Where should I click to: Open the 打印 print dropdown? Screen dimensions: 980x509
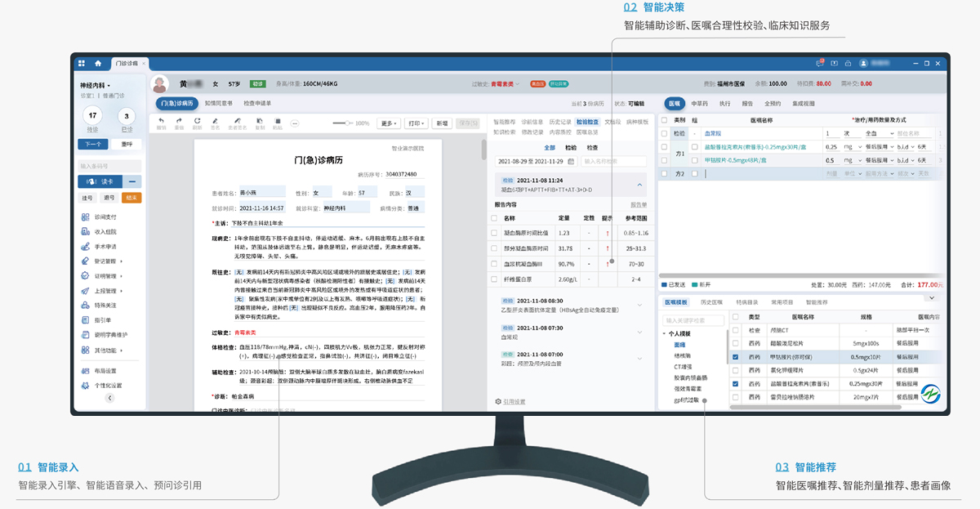pos(416,123)
